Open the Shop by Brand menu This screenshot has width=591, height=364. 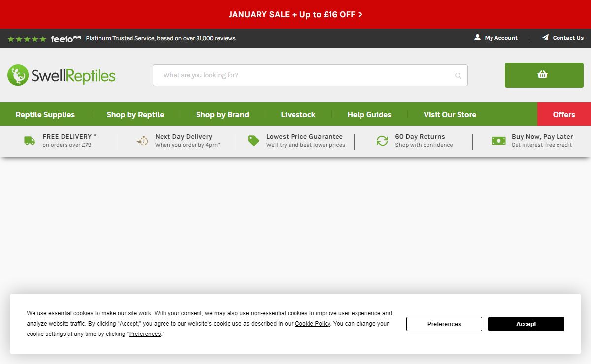[x=223, y=114]
